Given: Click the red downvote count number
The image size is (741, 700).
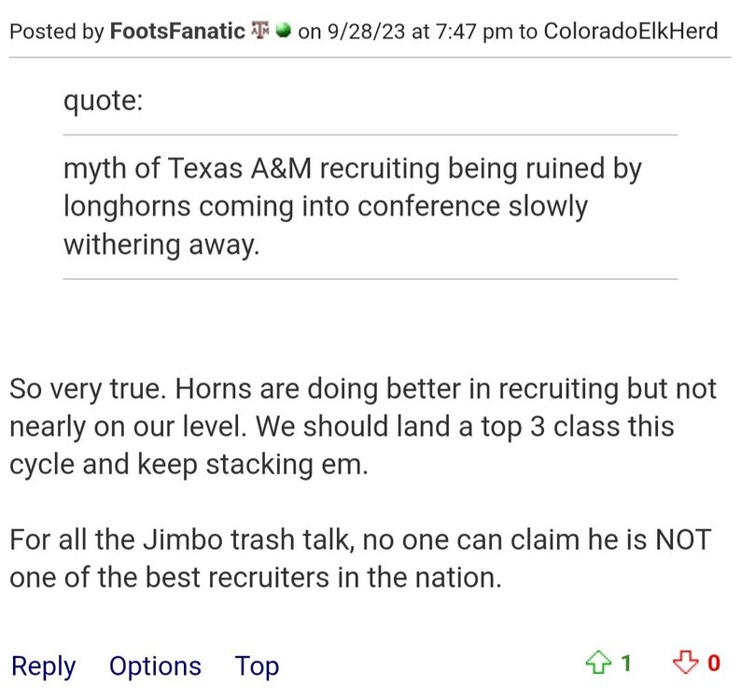Looking at the screenshot, I should 714,664.
